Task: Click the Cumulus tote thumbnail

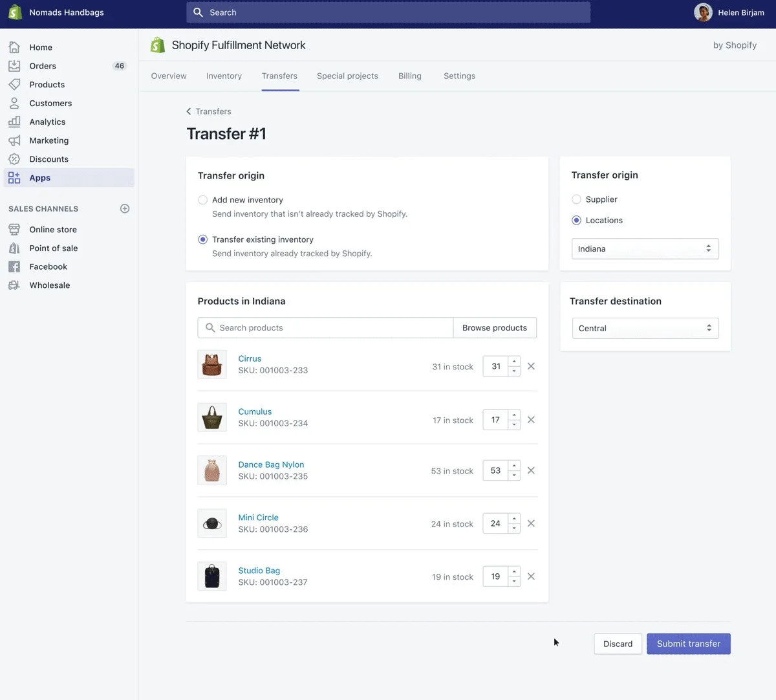Action: pyautogui.click(x=212, y=417)
